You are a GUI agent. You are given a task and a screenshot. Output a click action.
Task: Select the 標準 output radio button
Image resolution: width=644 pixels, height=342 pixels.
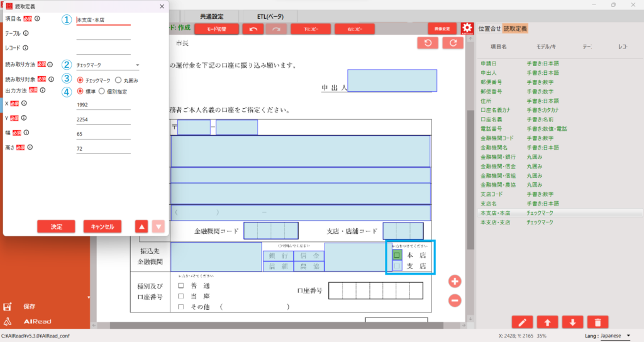(80, 91)
